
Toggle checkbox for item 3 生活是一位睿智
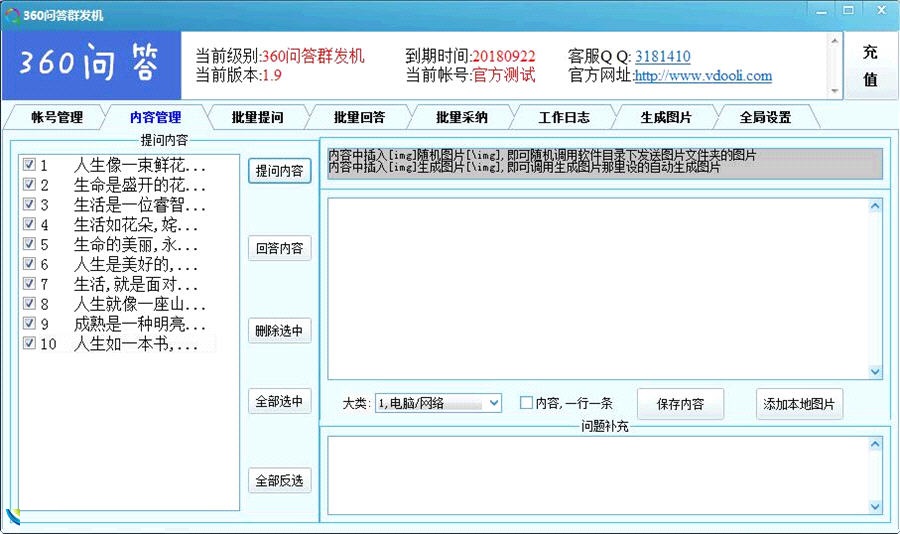point(29,204)
